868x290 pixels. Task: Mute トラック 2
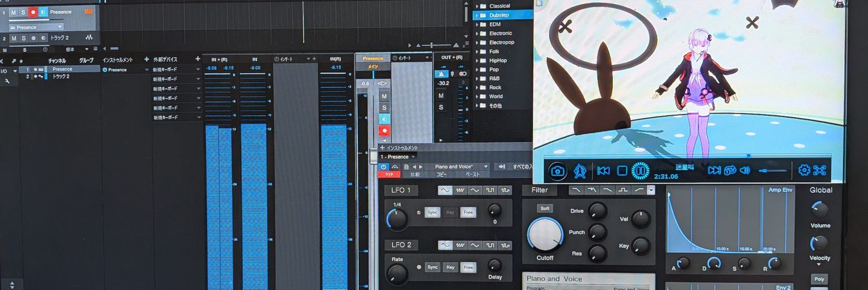coord(13,38)
